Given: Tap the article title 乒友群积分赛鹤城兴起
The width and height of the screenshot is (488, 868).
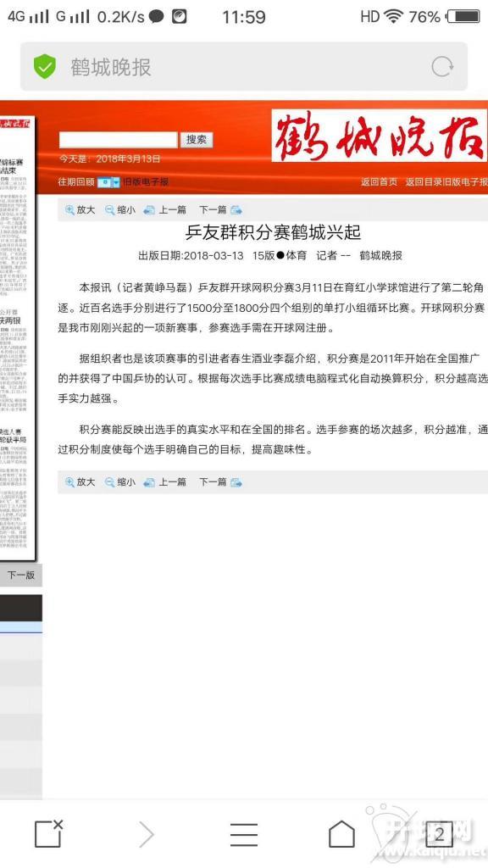Looking at the screenshot, I should (274, 232).
